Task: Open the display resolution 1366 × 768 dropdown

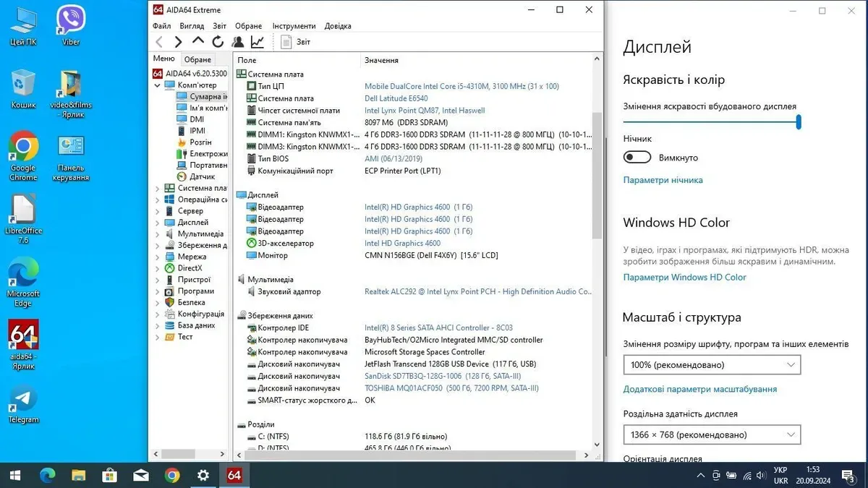Action: (712, 435)
